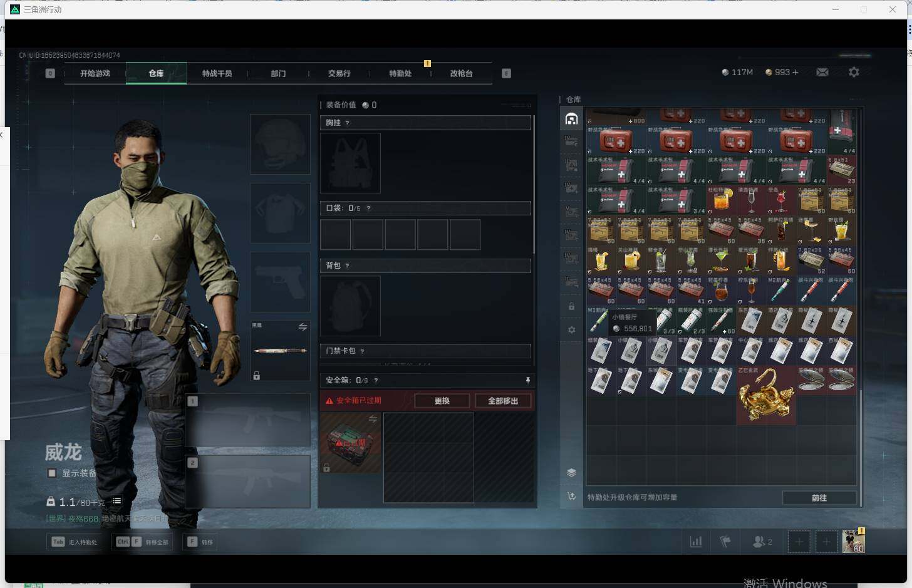Click the 三角洲行动 title bar app icon
Viewport: 912px width, 588px height.
click(x=15, y=9)
